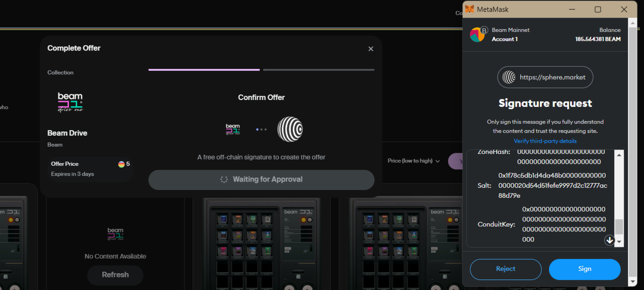Image resolution: width=644 pixels, height=290 pixels.
Task: Close the MetaMask window
Action: [x=624, y=9]
